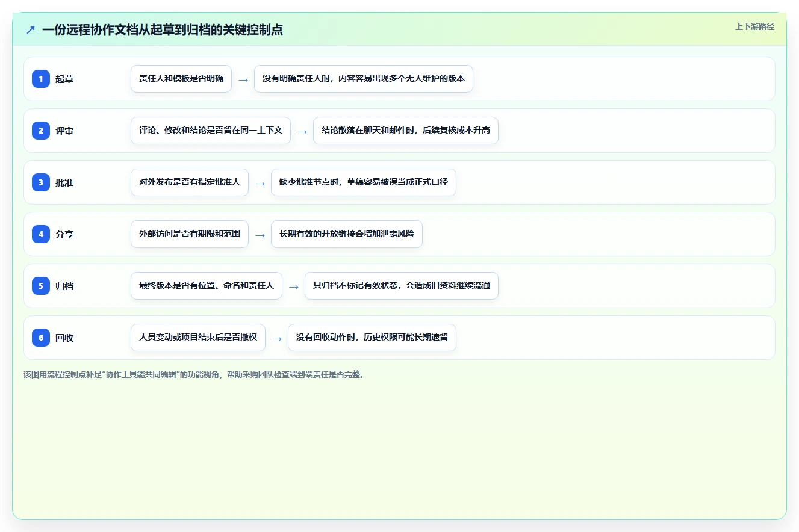Click the 归档 step label

64,286
